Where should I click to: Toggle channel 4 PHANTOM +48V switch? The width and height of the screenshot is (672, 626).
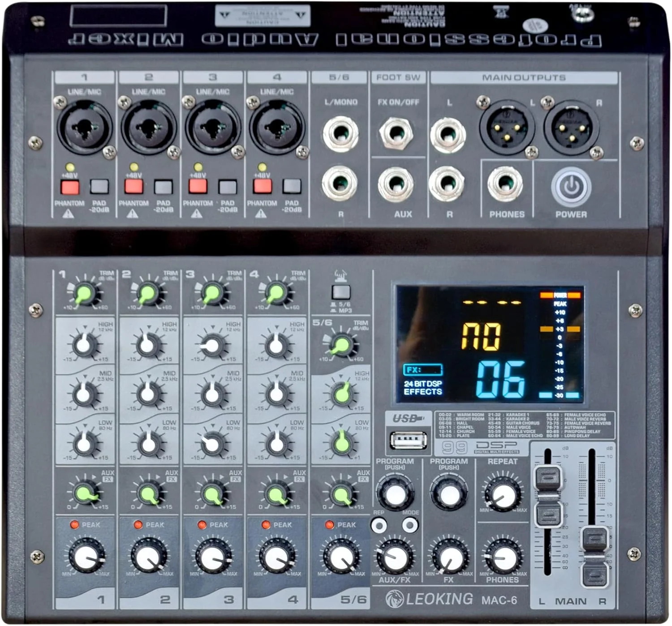(x=262, y=186)
